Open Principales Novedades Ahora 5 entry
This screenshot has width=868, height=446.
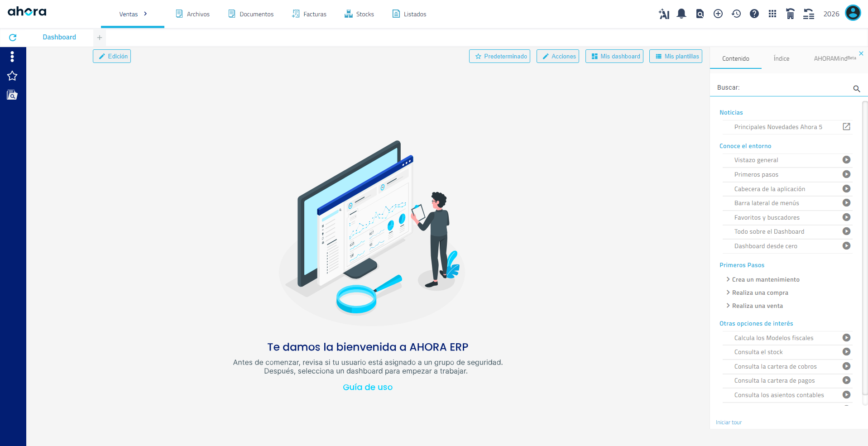(x=778, y=127)
